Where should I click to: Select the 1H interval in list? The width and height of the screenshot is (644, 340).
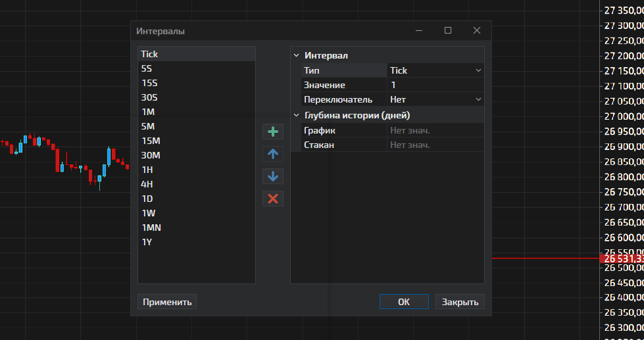[147, 170]
